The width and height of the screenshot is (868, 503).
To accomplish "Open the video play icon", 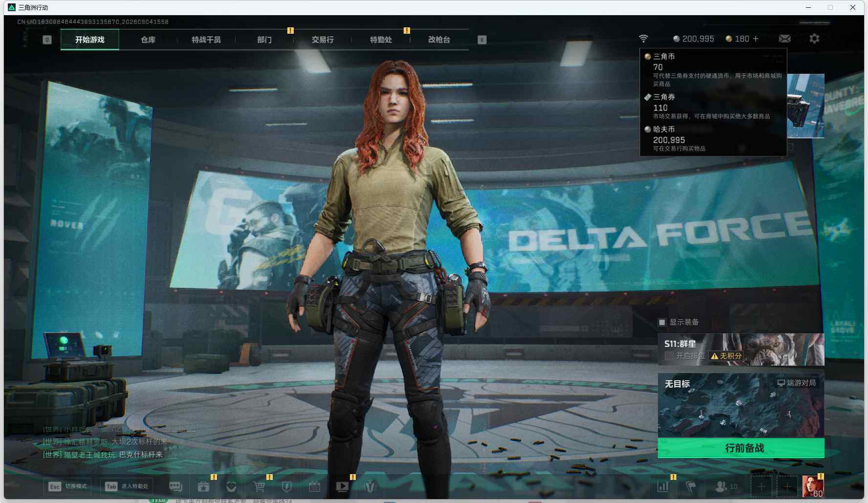I will 343,486.
